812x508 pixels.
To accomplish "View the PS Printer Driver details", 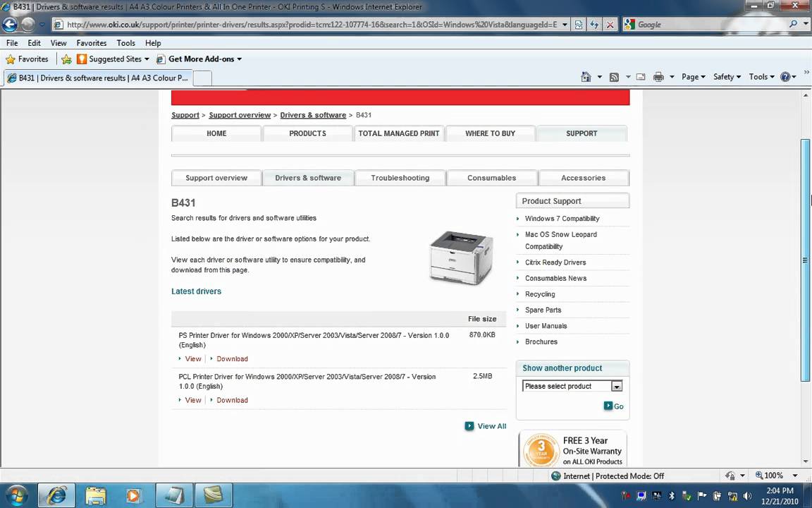I will tap(193, 358).
